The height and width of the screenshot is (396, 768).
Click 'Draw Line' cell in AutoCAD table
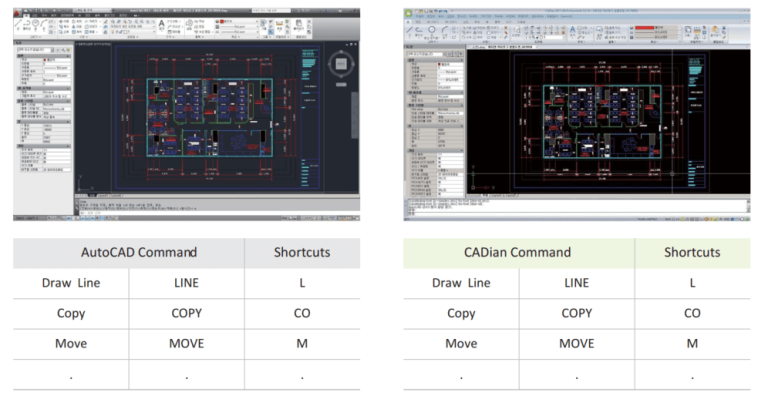pos(71,283)
